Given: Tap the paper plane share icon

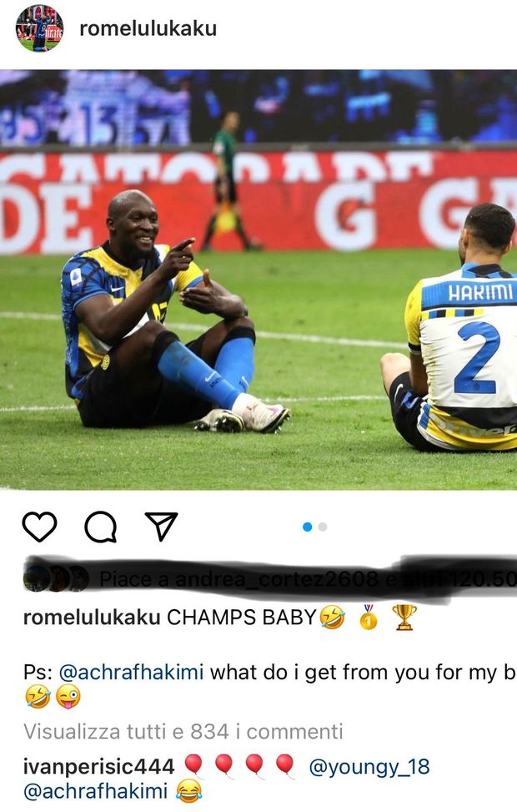Looking at the screenshot, I should 162,527.
